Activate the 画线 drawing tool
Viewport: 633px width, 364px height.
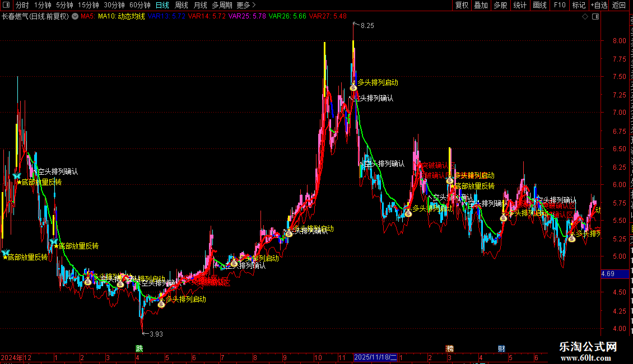(539, 5)
